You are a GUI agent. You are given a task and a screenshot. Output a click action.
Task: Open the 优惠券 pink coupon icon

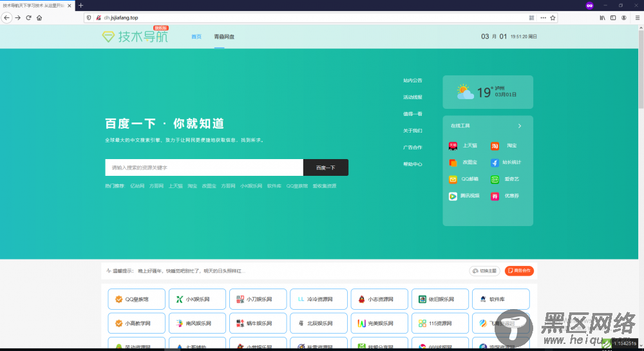(495, 196)
